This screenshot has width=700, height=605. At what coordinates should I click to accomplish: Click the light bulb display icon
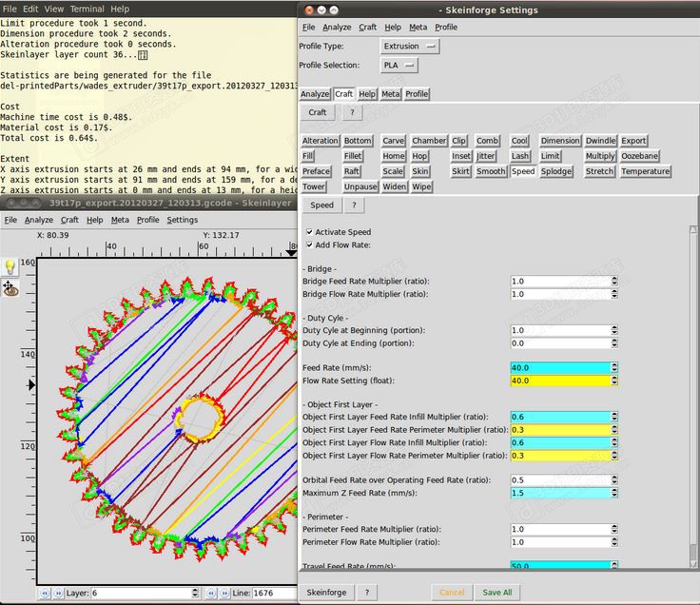(x=10, y=267)
